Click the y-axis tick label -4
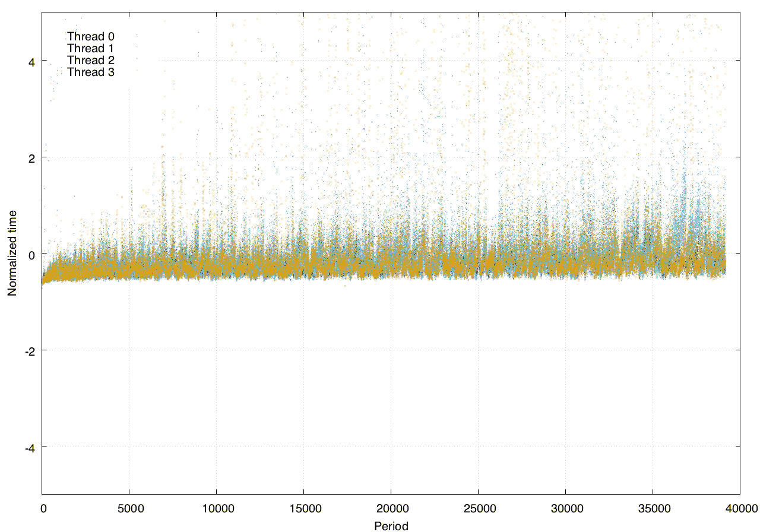Screen dimensions: 760x532 coord(29,448)
